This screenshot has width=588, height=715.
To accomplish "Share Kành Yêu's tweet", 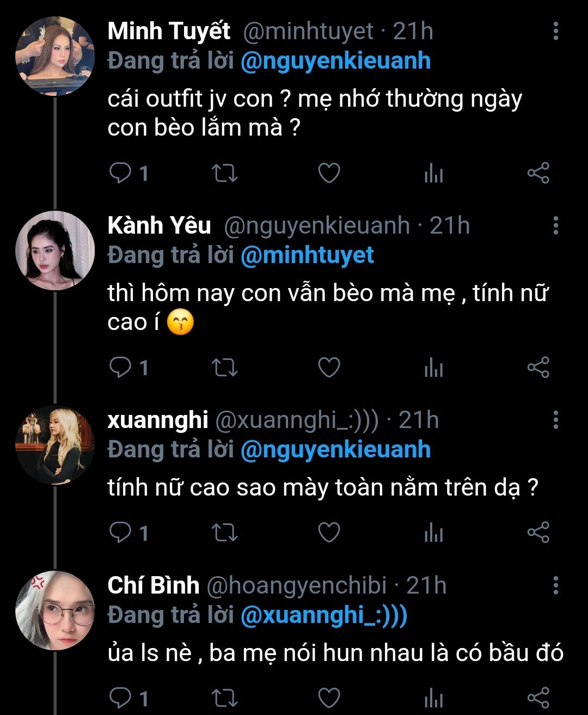I will pos(538,368).
